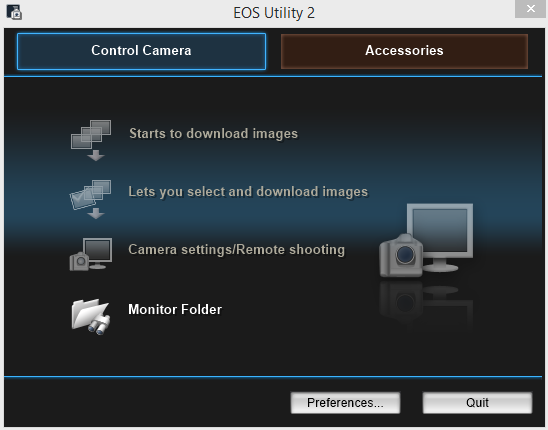The image size is (548, 430).
Task: Switch to the Control Camera tab
Action: point(141,51)
